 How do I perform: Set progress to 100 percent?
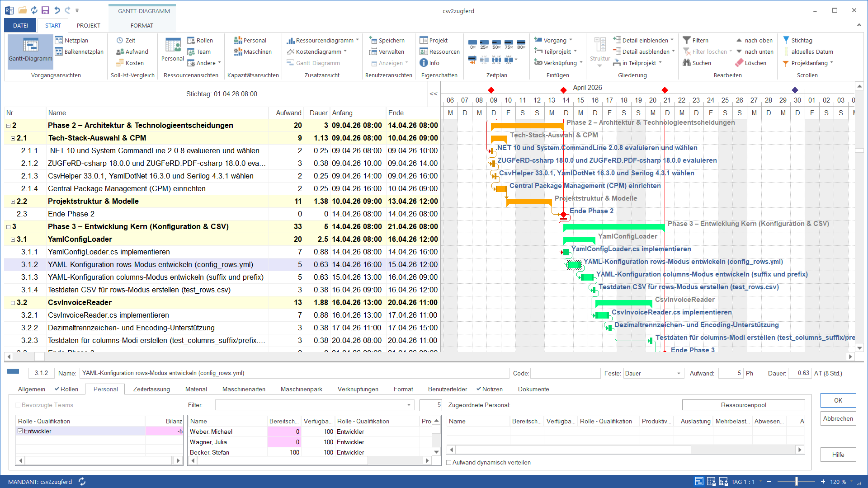click(x=521, y=44)
